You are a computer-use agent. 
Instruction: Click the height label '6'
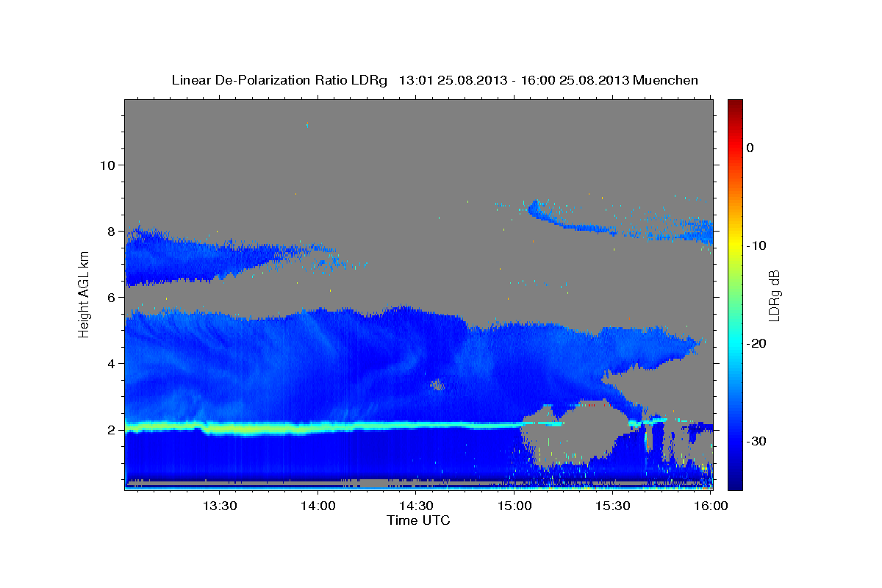pyautogui.click(x=110, y=297)
